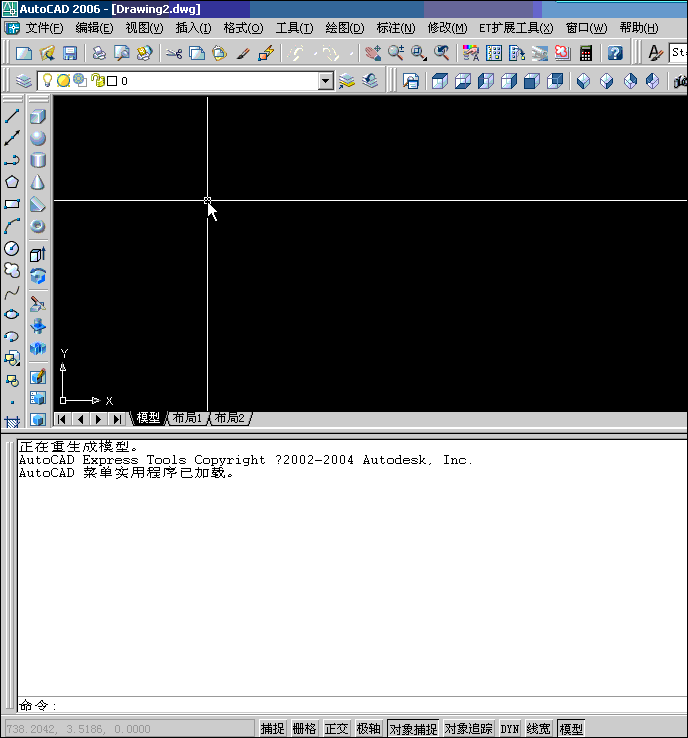Click the Match Properties brush icon
The width and height of the screenshot is (688, 738).
point(243,53)
